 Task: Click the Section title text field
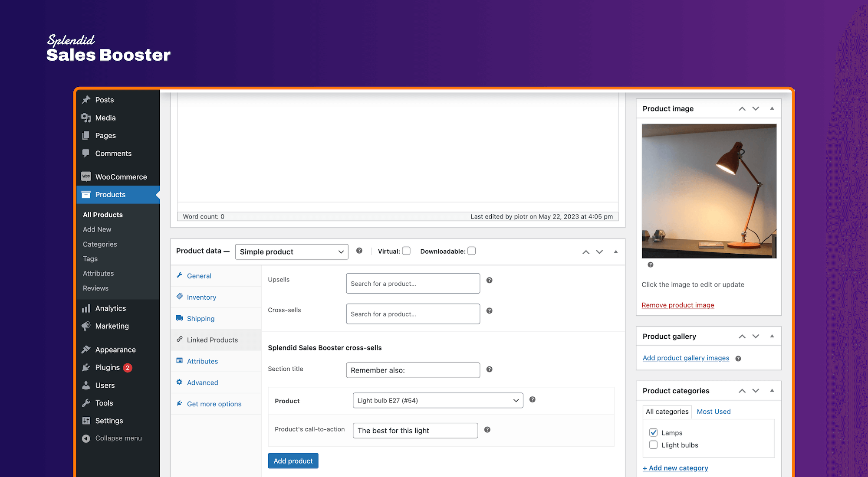(x=413, y=370)
